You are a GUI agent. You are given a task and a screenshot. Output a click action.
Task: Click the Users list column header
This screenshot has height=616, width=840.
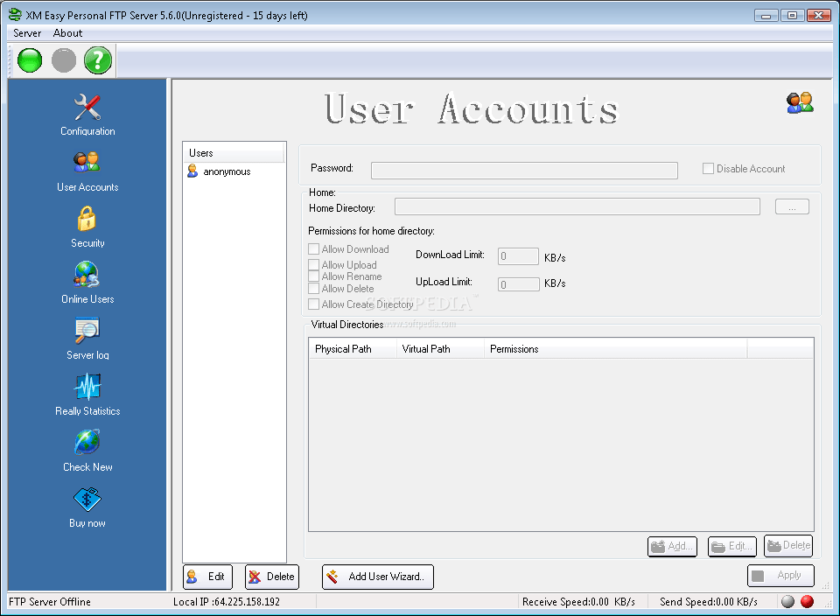point(234,152)
